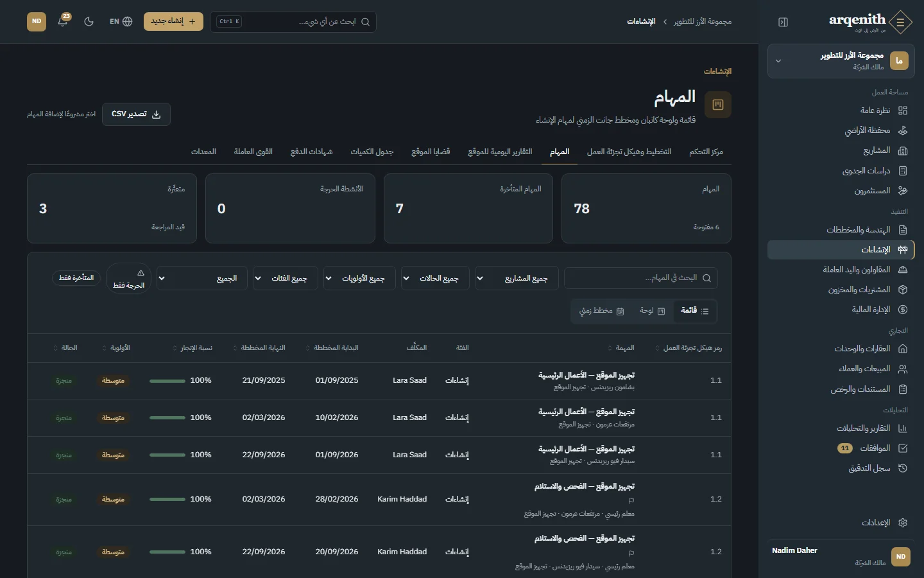
Task: Toggle المتأخرة فقط filter
Action: (x=76, y=278)
